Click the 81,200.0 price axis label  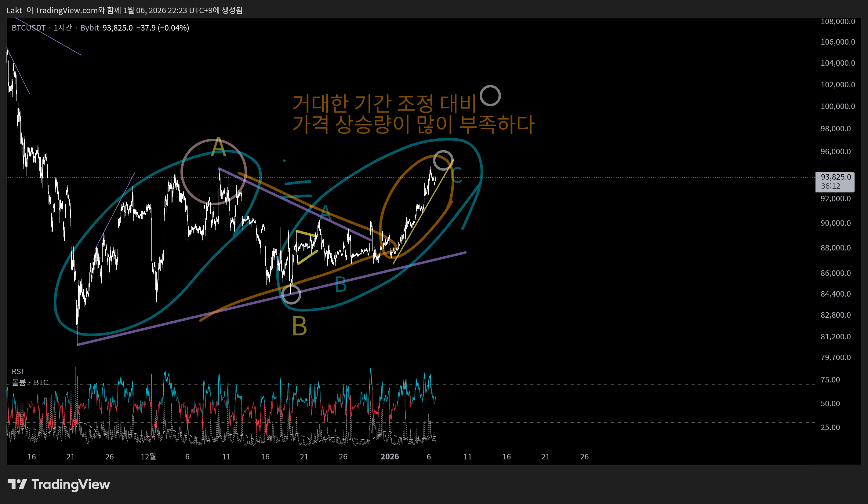click(x=836, y=337)
